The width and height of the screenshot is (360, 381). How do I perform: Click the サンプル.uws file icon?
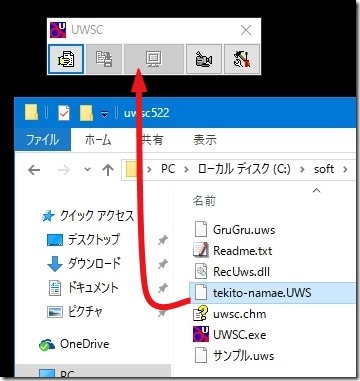(x=201, y=355)
